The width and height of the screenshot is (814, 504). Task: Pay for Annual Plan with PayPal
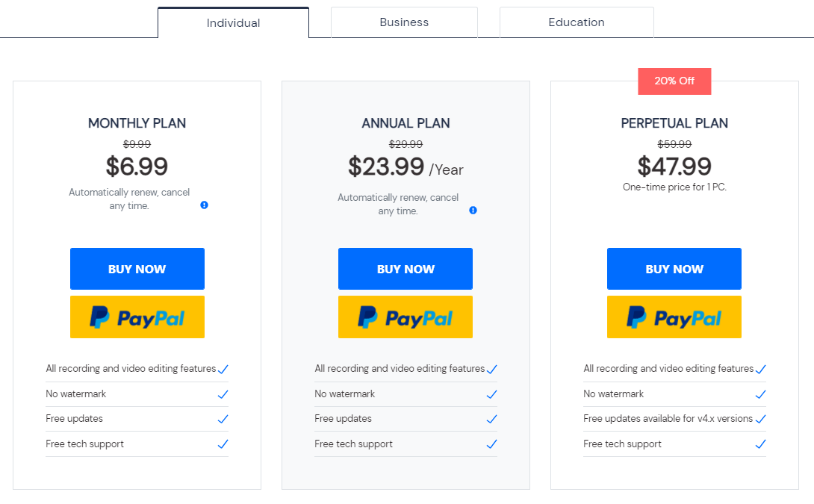coord(406,317)
